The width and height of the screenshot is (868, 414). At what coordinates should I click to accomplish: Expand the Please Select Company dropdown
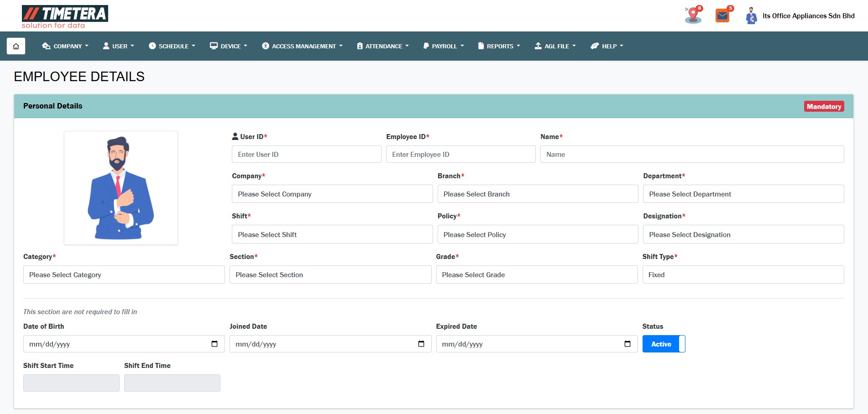[x=332, y=194]
